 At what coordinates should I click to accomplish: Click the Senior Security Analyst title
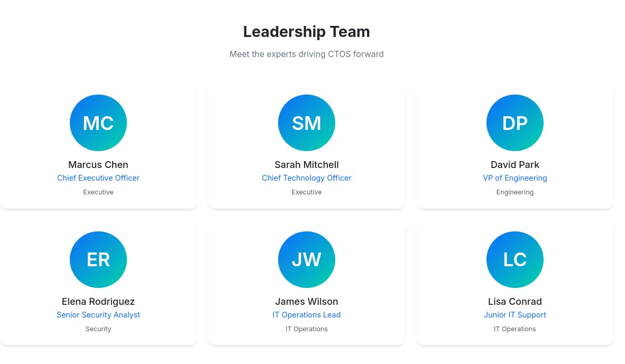pyautogui.click(x=98, y=315)
